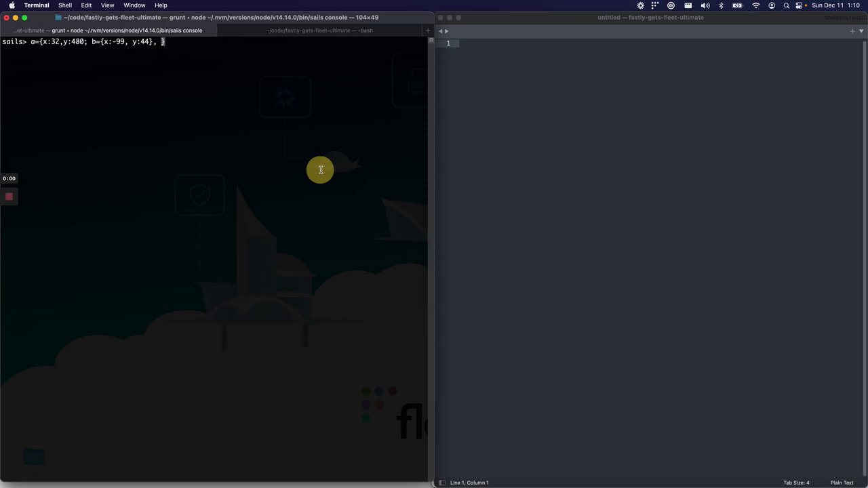Click the Sublime window title text

pos(650,18)
